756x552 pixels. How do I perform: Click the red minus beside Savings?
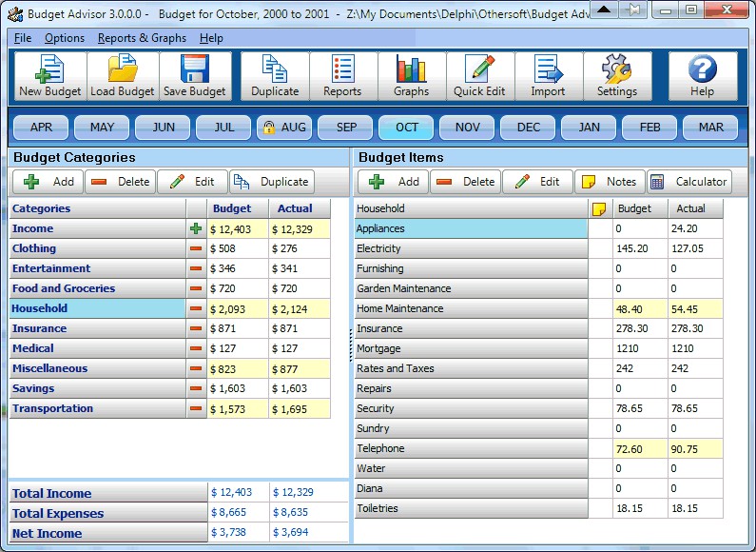196,388
